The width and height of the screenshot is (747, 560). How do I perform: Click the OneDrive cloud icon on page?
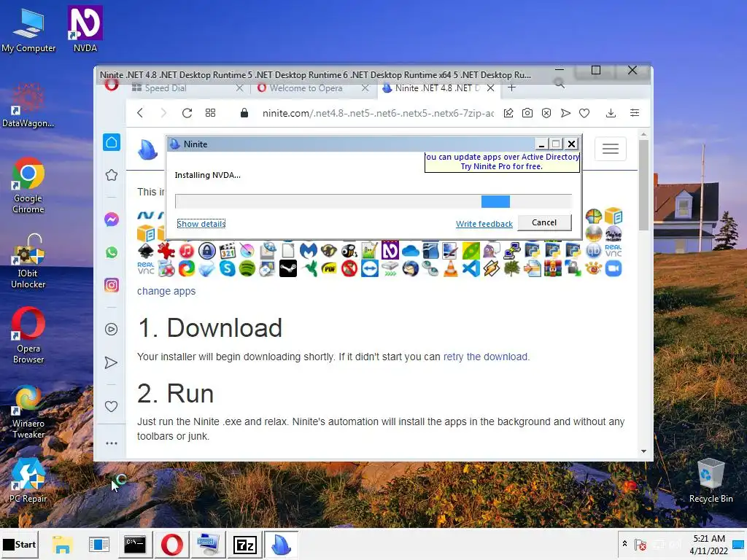410,251
